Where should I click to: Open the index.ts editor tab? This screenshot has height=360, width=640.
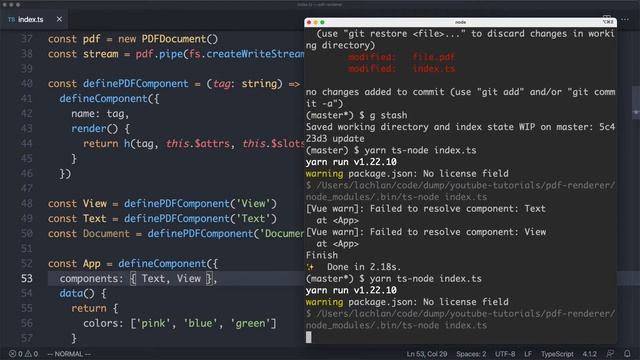click(35, 19)
